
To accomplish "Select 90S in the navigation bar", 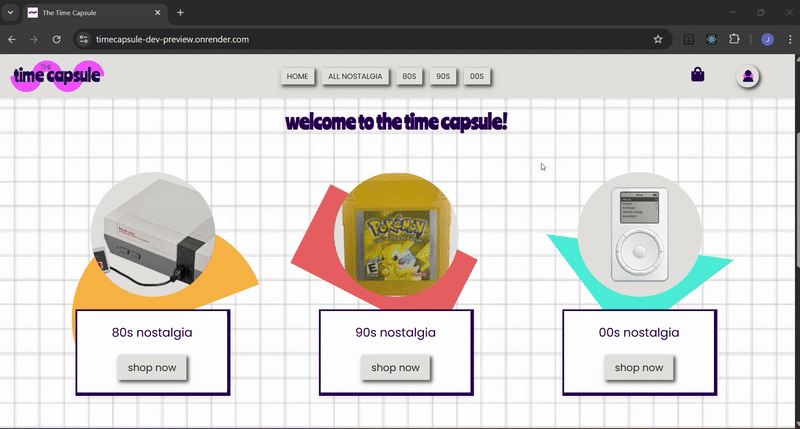I will [443, 77].
